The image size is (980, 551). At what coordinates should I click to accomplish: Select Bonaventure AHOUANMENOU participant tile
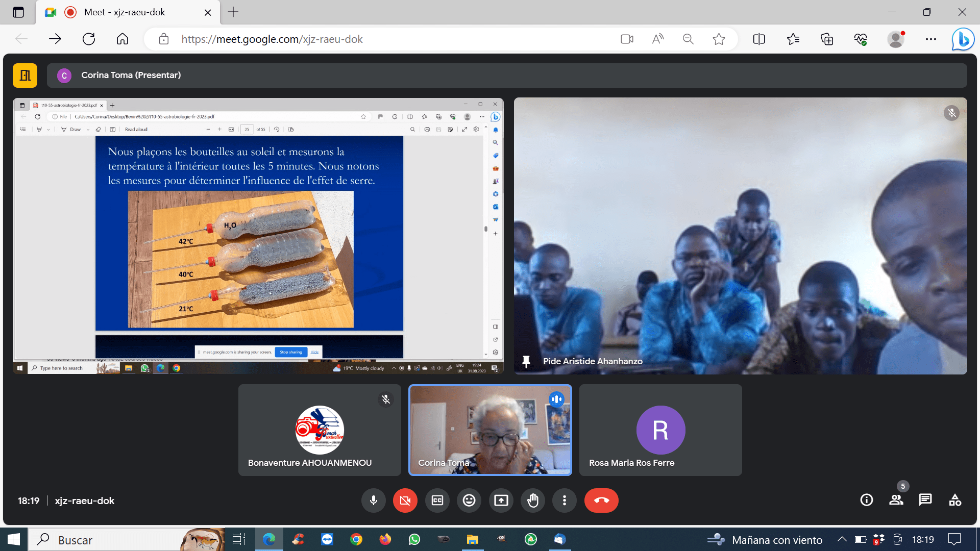[x=320, y=430]
